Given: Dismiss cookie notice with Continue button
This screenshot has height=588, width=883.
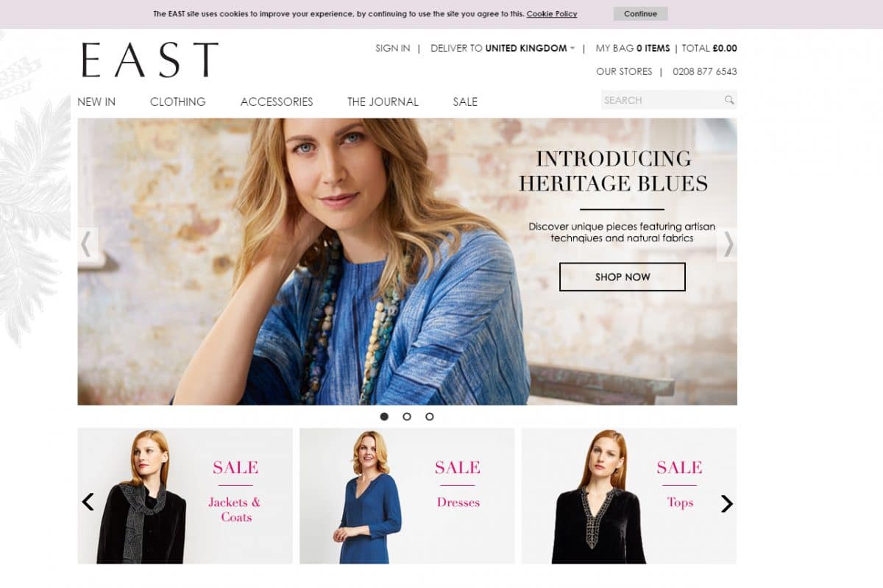Looking at the screenshot, I should click(x=640, y=13).
